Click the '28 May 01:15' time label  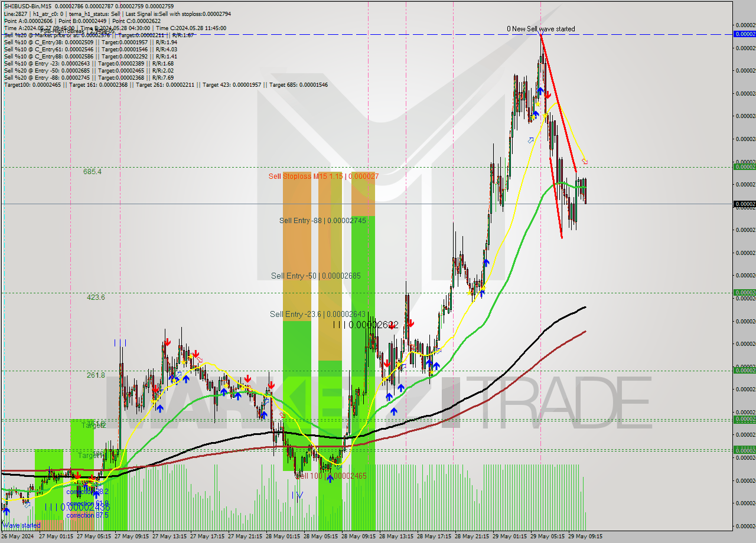pos(282,537)
